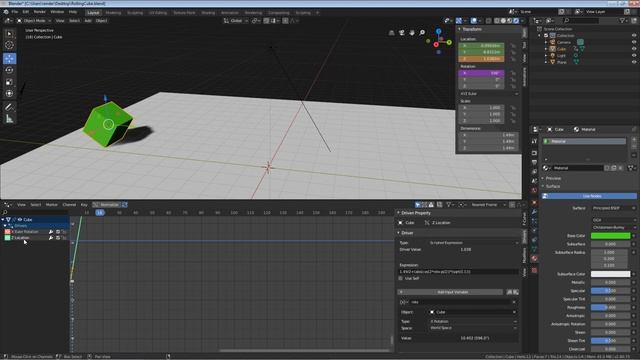
Task: Click the green Base Color swatch
Action: click(x=611, y=236)
